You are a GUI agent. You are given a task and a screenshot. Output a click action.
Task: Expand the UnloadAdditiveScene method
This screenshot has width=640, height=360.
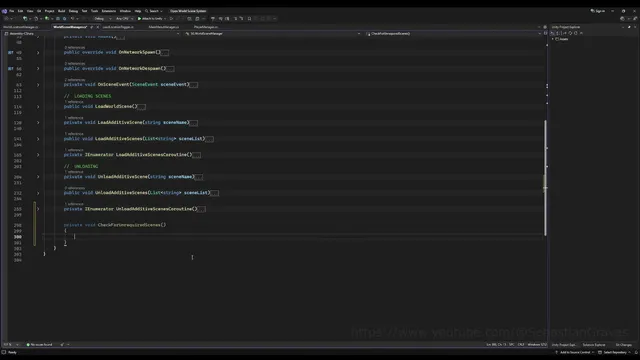(x=38, y=177)
